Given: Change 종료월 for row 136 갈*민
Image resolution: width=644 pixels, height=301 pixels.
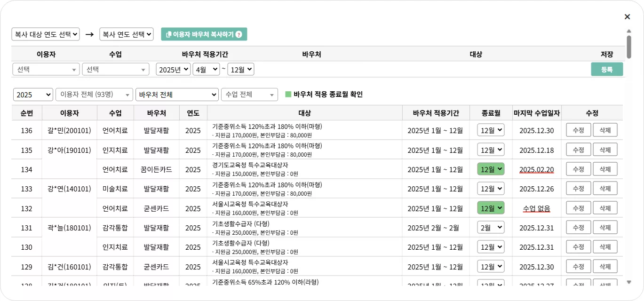Looking at the screenshot, I should (491, 130).
